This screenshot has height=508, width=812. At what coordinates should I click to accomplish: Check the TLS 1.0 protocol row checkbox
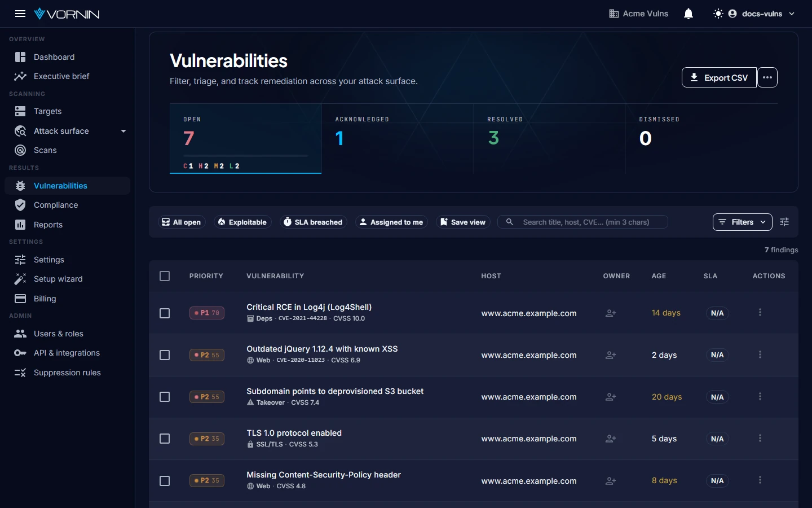click(165, 439)
